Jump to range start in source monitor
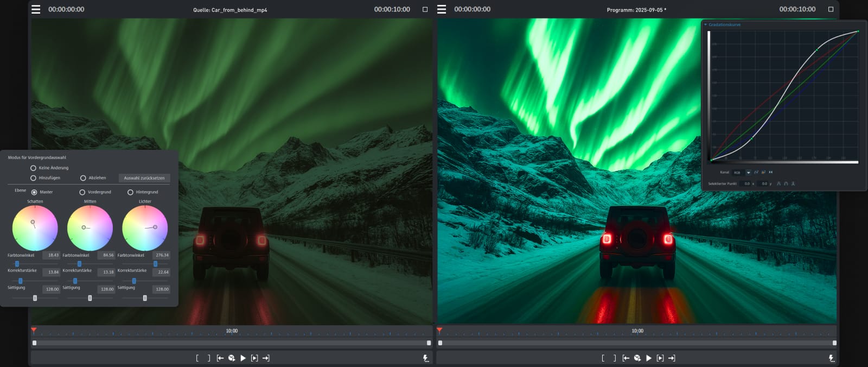The width and height of the screenshot is (868, 367). point(220,358)
